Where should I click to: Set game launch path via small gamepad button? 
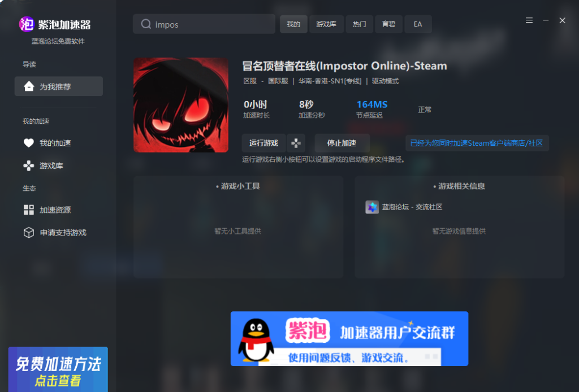pos(296,143)
